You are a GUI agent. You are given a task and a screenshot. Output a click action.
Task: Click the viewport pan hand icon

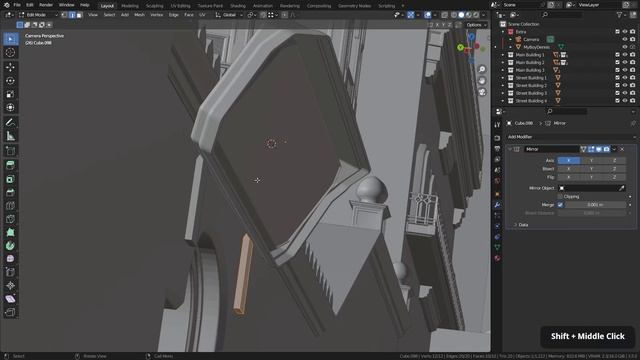[x=482, y=80]
